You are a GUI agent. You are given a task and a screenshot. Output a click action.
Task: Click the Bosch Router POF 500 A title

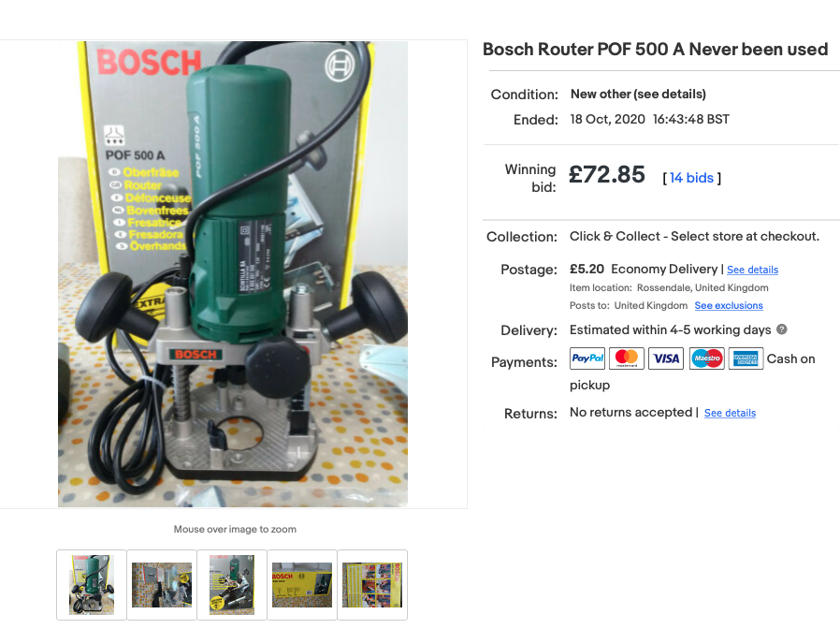click(x=655, y=50)
